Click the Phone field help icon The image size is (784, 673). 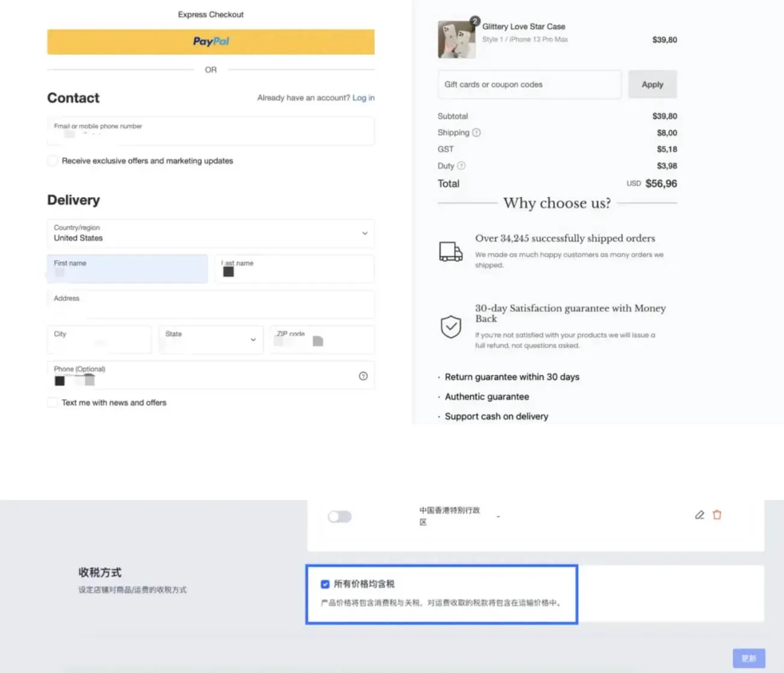363,376
